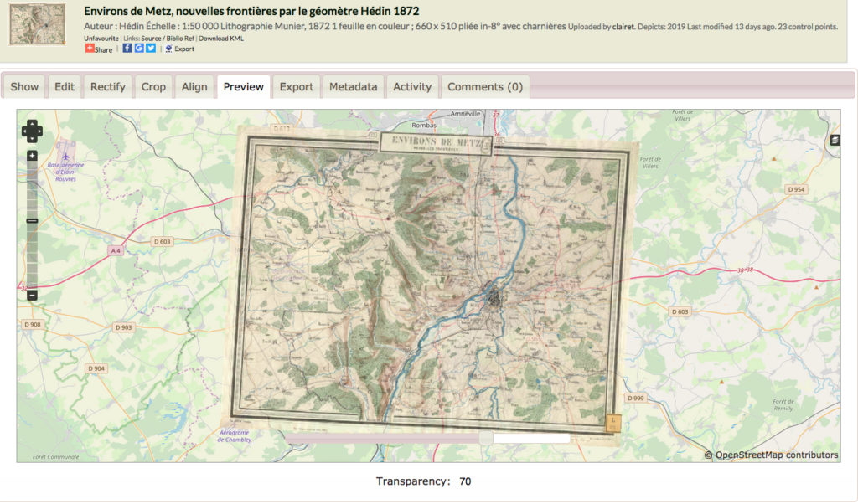Click the overlaid map's Environs de Metz cartouche
The width and height of the screenshot is (858, 504).
(436, 143)
